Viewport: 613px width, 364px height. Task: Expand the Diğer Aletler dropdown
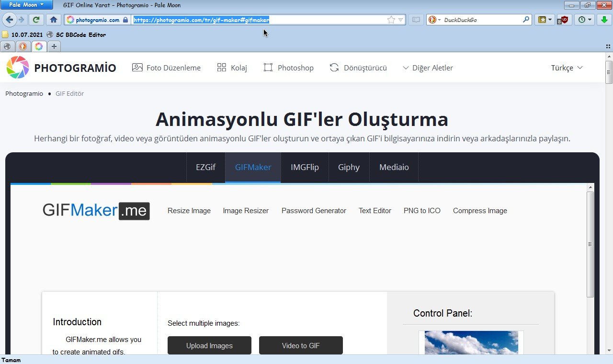[428, 68]
